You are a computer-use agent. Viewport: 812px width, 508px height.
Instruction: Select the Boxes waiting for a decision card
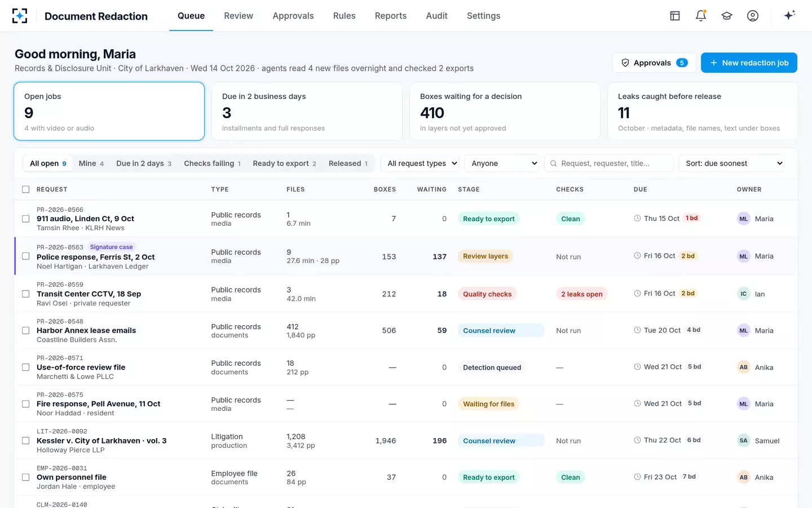[505, 111]
